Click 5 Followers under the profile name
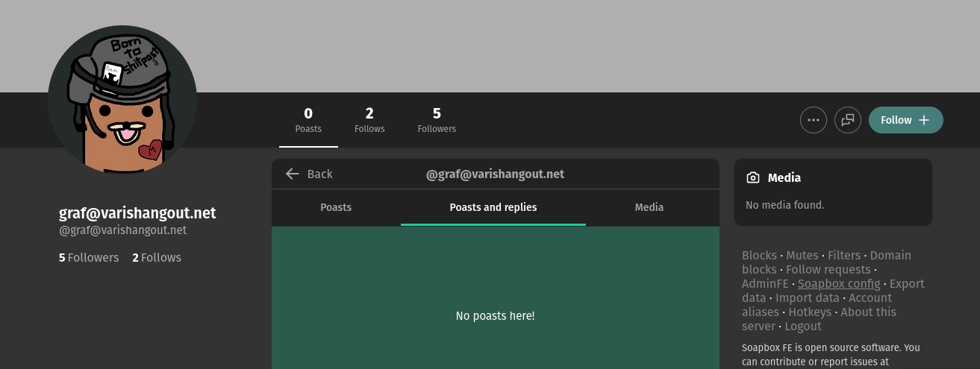This screenshot has width=980, height=369. 89,257
